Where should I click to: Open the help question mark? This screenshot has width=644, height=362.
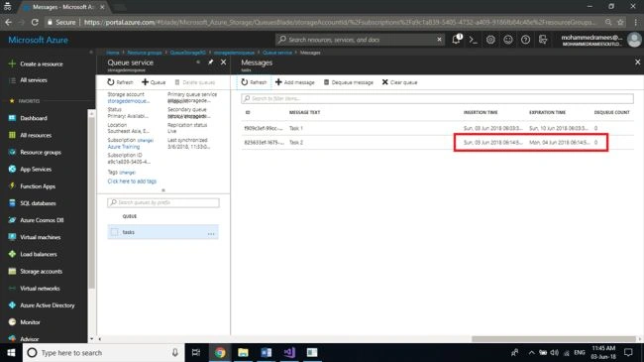coord(525,40)
